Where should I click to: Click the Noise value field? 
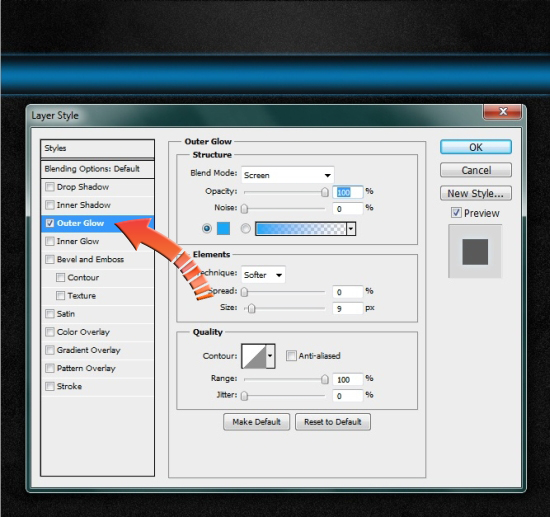(348, 209)
